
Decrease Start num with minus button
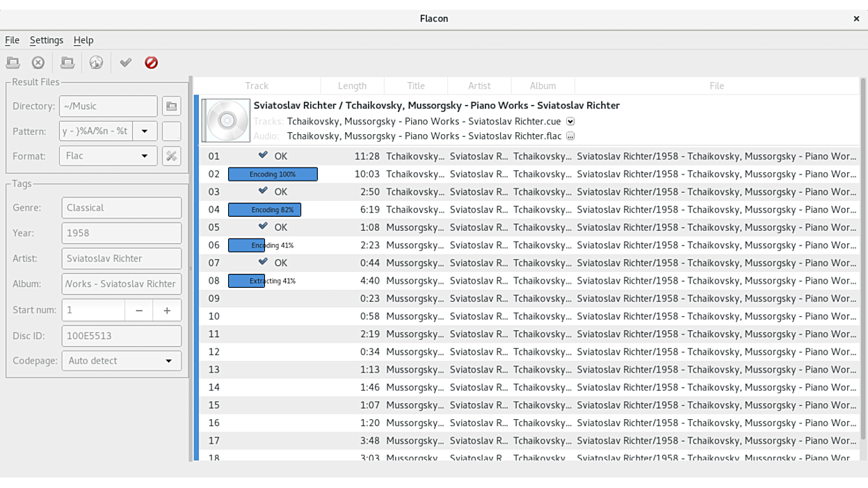coord(139,310)
